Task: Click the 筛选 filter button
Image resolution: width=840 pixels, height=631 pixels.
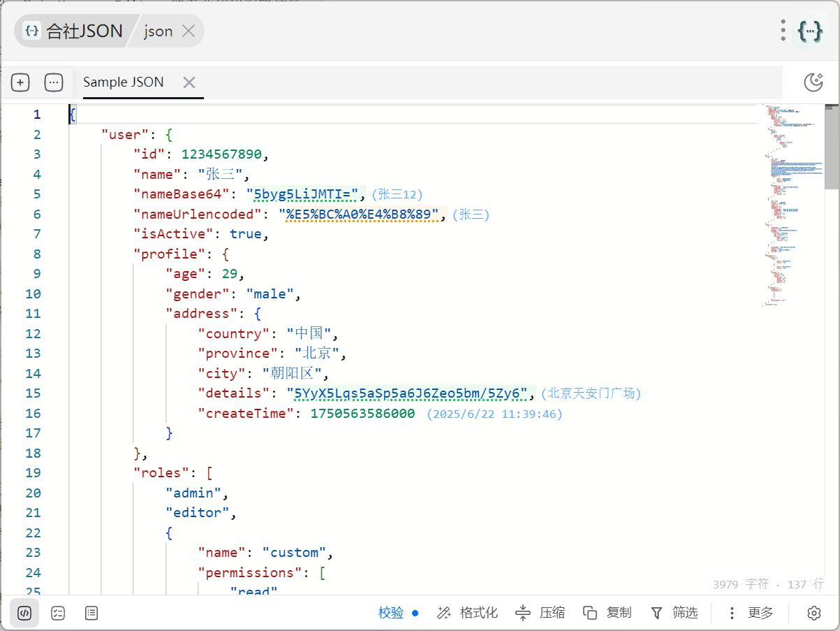Action: (x=674, y=613)
